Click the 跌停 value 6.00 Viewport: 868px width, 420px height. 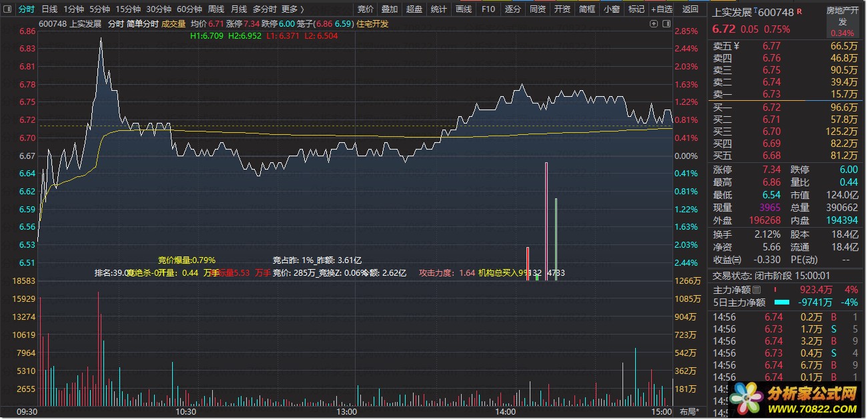pos(849,170)
